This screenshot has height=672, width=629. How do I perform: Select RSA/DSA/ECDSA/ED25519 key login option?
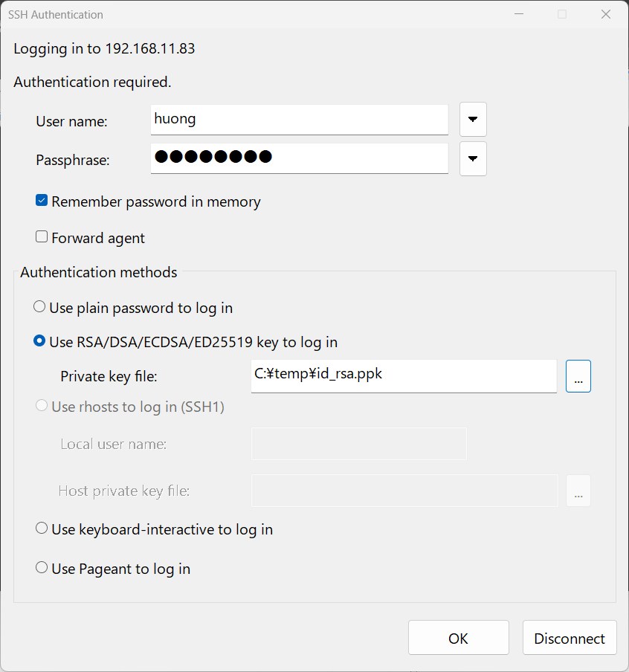(x=39, y=341)
